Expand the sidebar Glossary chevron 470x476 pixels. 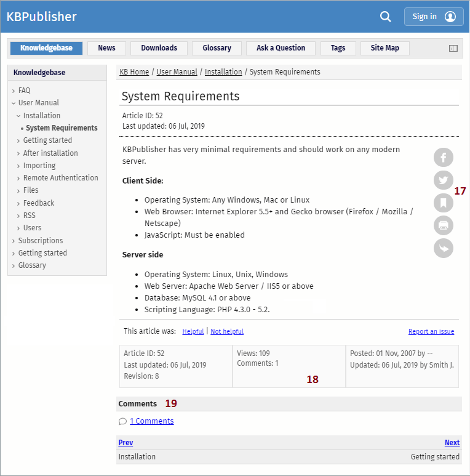point(14,265)
